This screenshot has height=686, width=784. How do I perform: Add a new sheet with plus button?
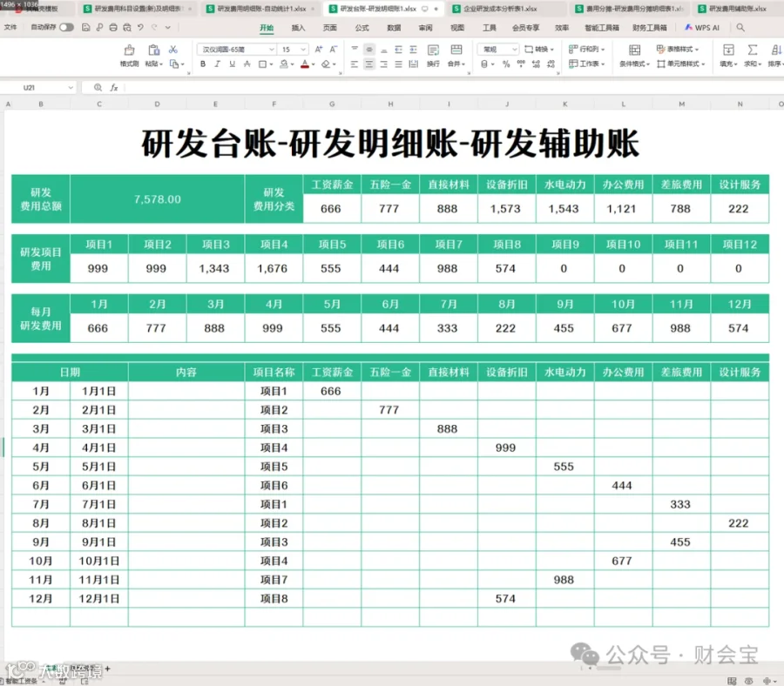coord(107,668)
